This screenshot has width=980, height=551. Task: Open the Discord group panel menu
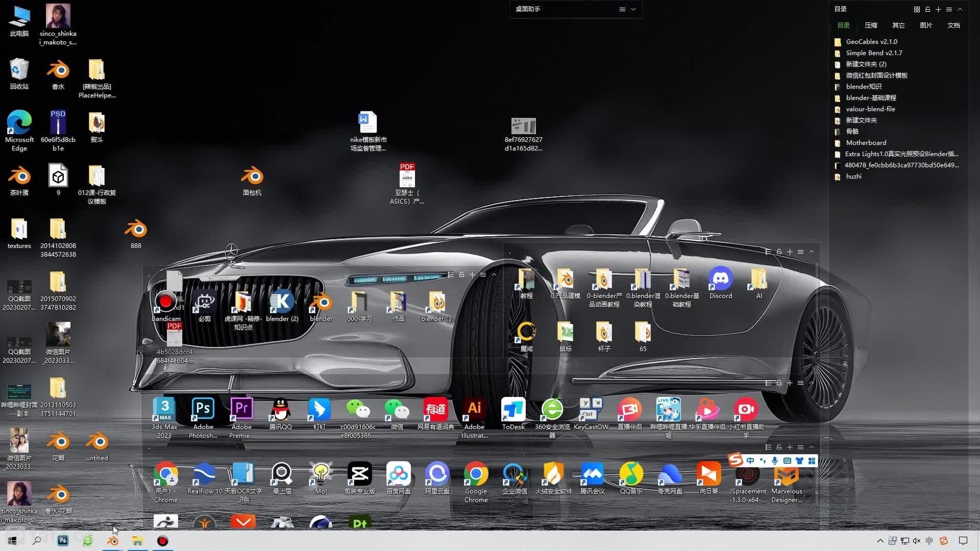(x=800, y=252)
